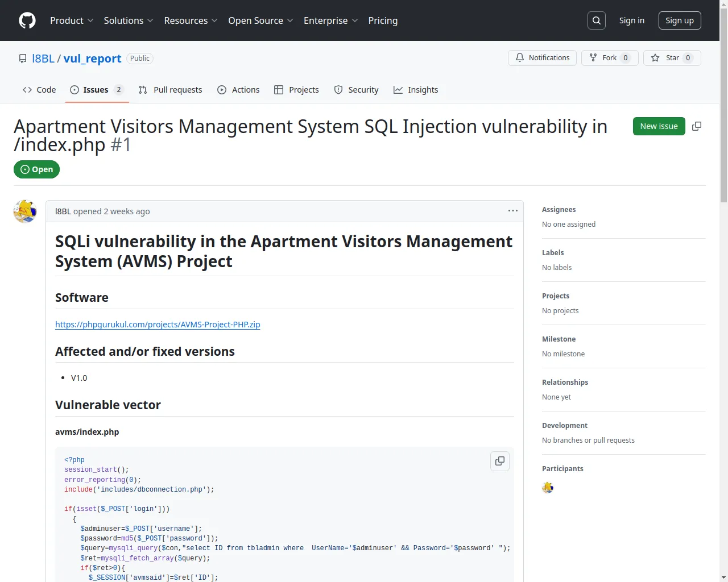Open the Pull requests tab
728x582 pixels.
coord(171,90)
